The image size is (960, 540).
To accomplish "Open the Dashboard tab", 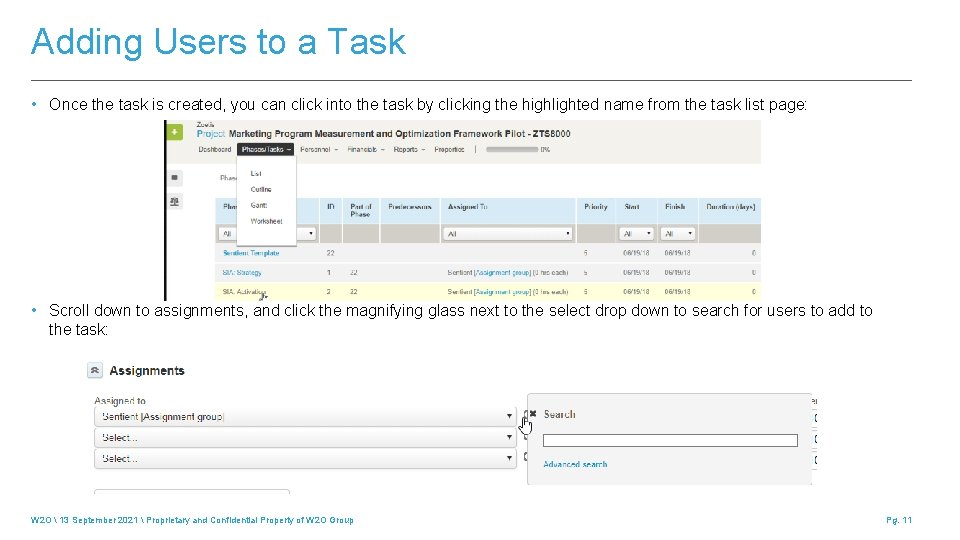I will pyautogui.click(x=215, y=149).
